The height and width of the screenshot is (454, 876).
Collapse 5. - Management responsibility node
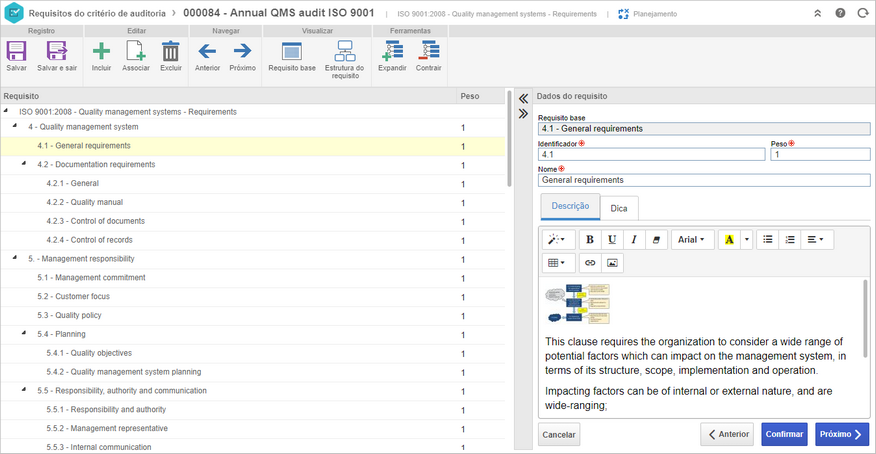point(15,258)
